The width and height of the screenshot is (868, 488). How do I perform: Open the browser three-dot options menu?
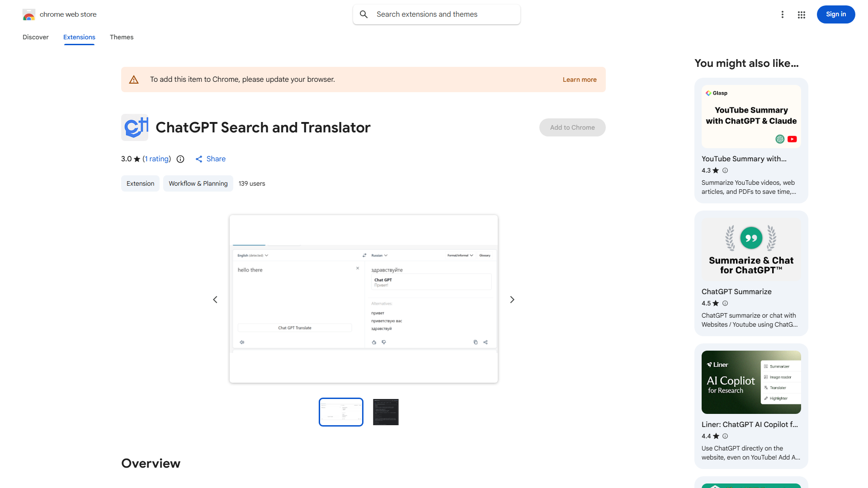783,14
